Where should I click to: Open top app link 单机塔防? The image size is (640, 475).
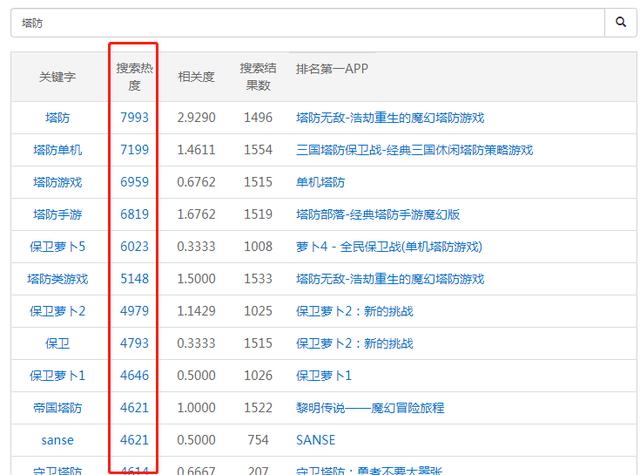[x=320, y=182]
